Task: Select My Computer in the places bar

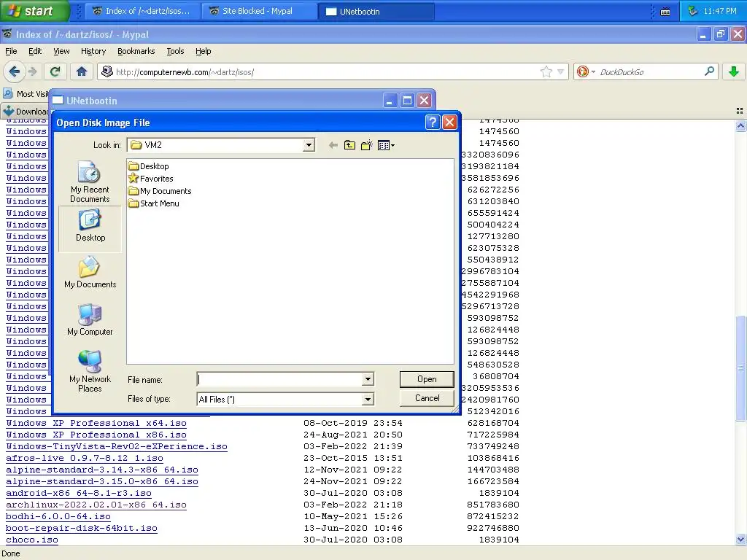Action: (90, 319)
